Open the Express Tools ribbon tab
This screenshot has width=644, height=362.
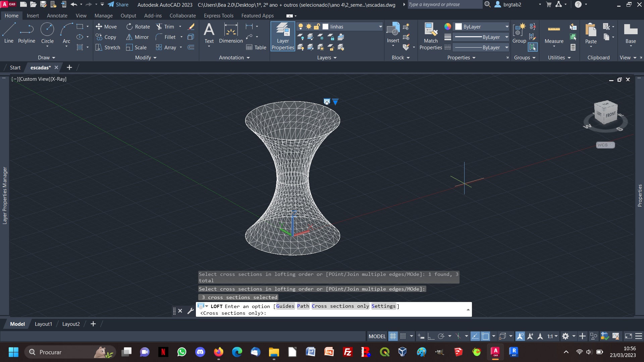(218, 15)
